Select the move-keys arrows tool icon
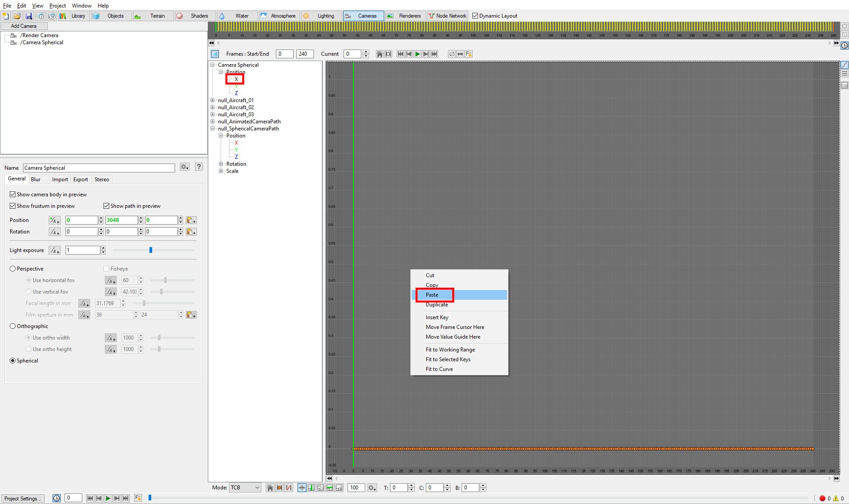Image resolution: width=849 pixels, height=504 pixels. tap(302, 488)
